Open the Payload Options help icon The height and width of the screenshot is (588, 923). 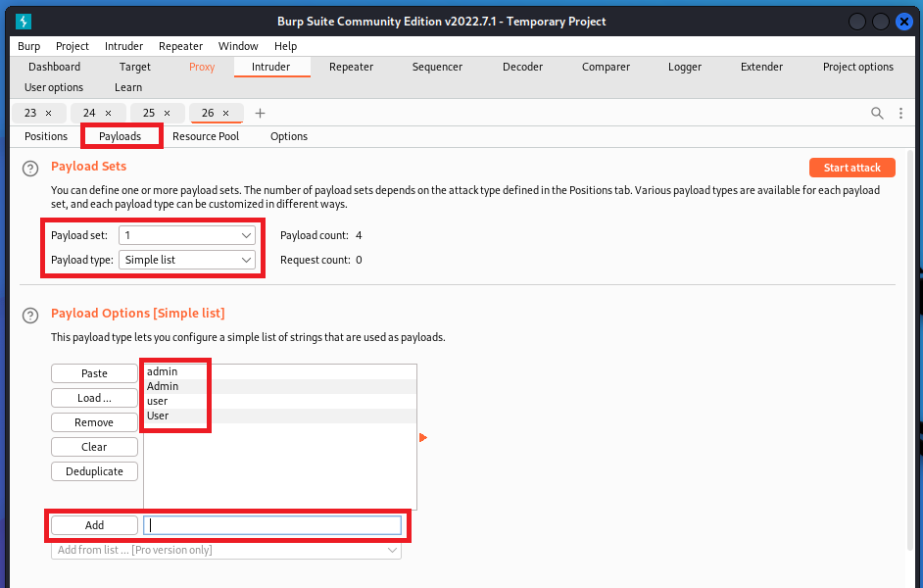point(30,316)
